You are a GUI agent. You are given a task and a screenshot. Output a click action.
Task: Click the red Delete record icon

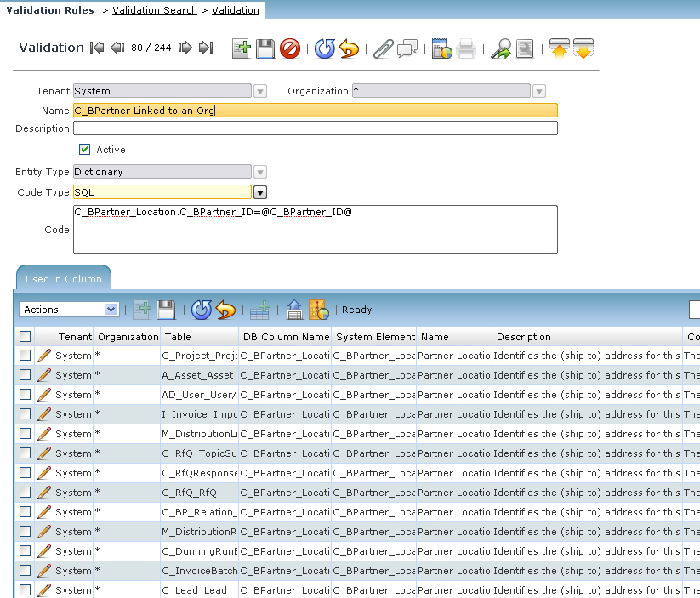click(x=290, y=48)
